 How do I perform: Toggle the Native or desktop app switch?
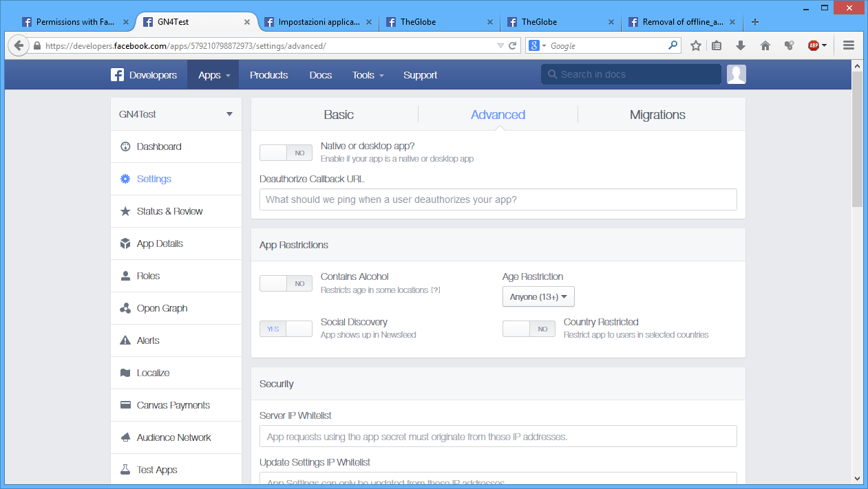pyautogui.click(x=286, y=153)
